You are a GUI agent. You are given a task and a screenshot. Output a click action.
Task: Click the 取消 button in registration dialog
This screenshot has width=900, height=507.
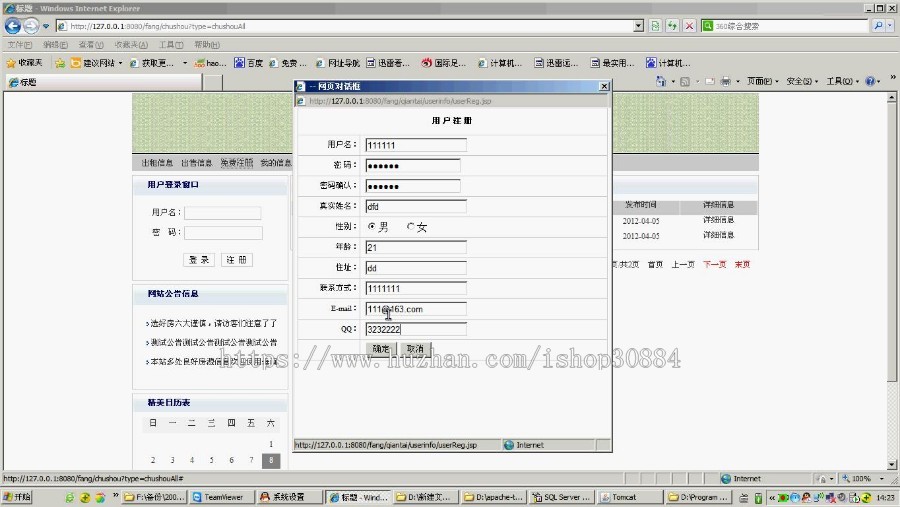coord(415,349)
